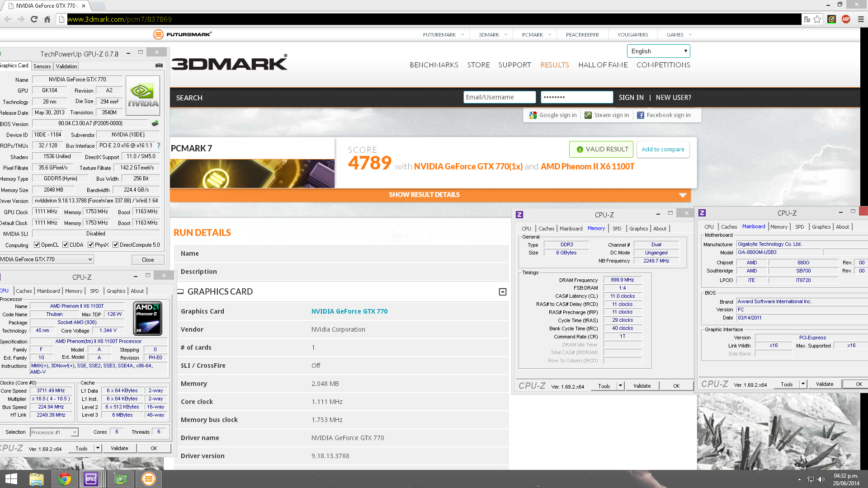Collapse the Graphics Card section icon
This screenshot has height=488, width=868.
pos(502,292)
